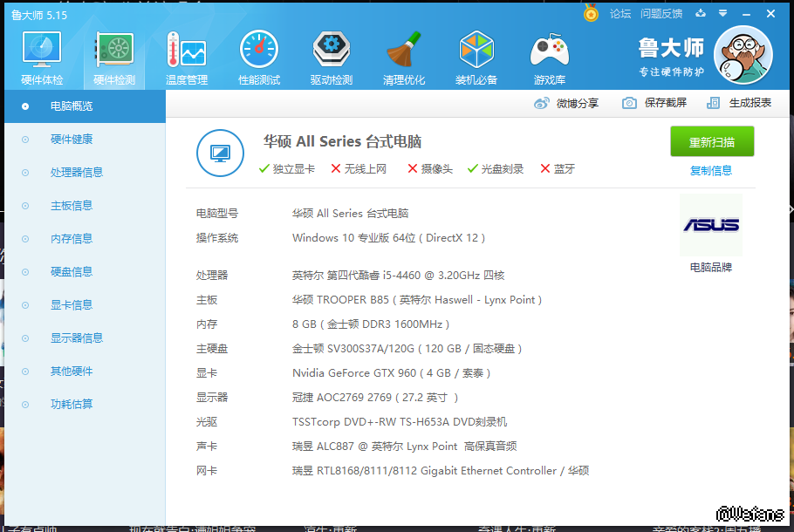Select 处理器信息 in the left sidebar
The image size is (794, 532).
(x=77, y=173)
